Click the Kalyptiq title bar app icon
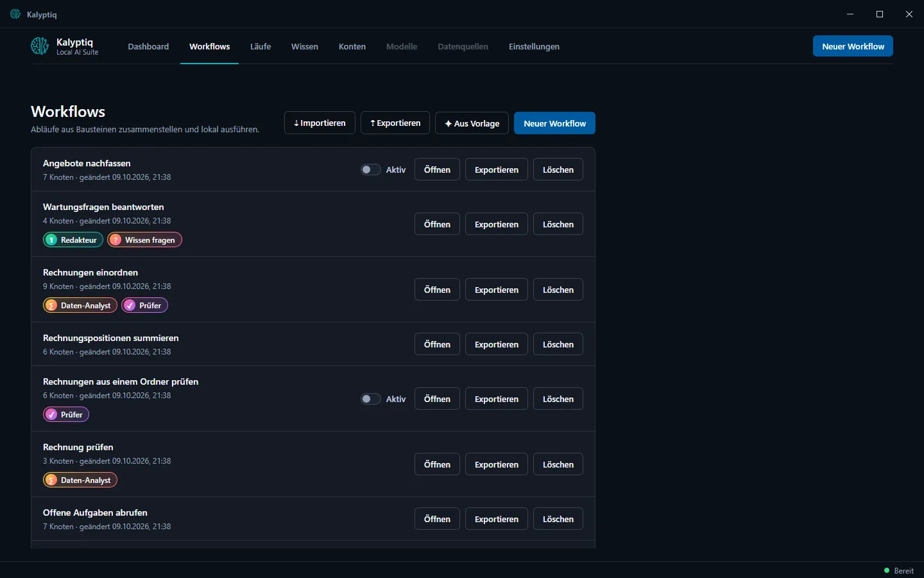The width and height of the screenshot is (924, 578). coord(15,14)
